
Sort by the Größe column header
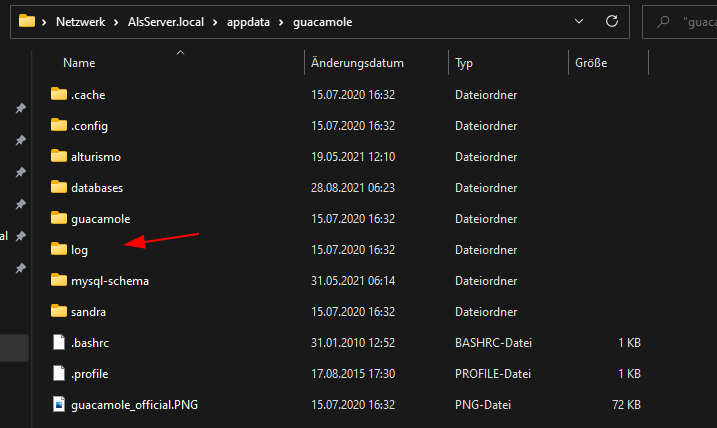(591, 63)
